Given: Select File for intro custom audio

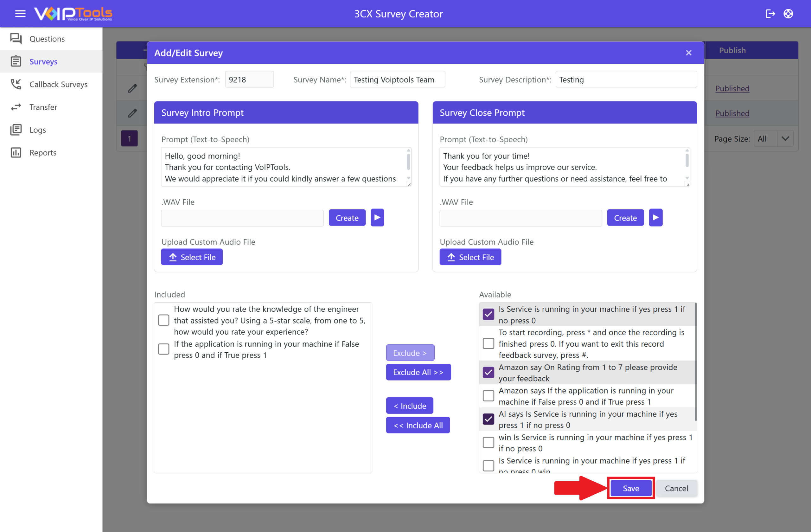Looking at the screenshot, I should [x=192, y=257].
